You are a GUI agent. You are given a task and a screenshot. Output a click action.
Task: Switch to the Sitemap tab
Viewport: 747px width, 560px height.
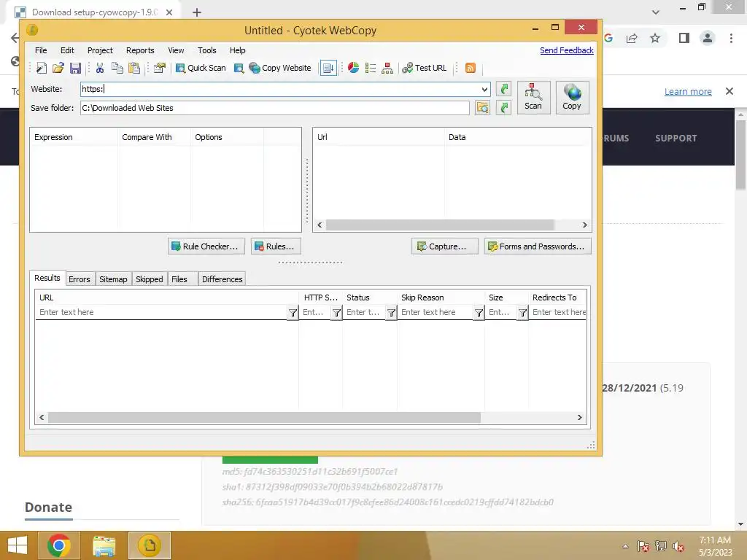[x=113, y=279]
